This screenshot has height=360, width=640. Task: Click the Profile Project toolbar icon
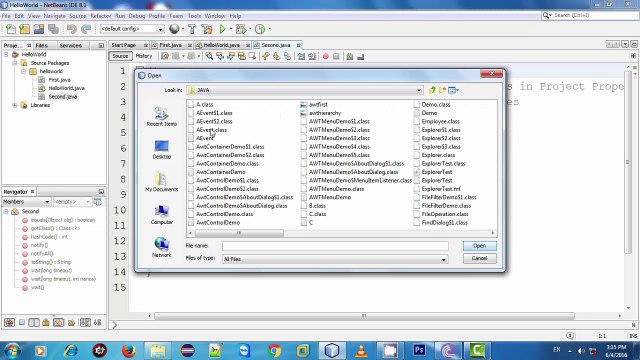(x=260, y=29)
